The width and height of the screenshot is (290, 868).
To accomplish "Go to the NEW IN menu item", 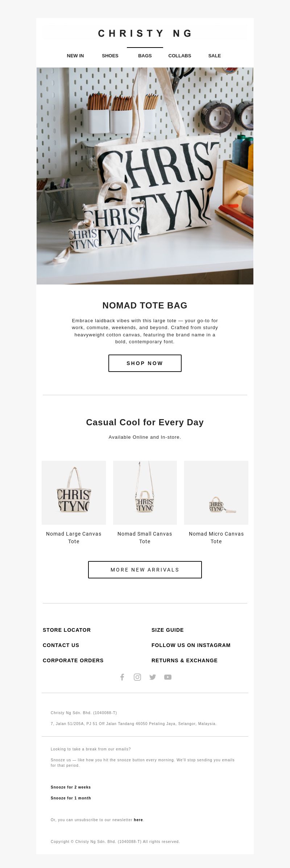I will 75,56.
